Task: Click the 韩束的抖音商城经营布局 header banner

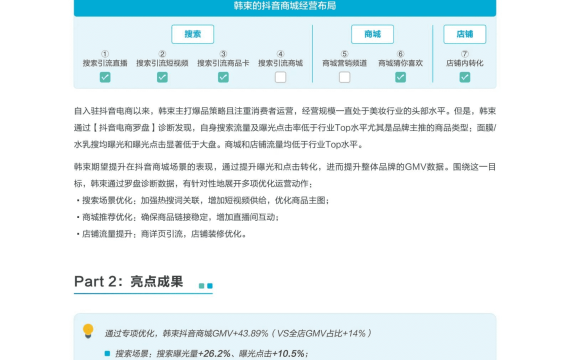Action: pos(285,7)
